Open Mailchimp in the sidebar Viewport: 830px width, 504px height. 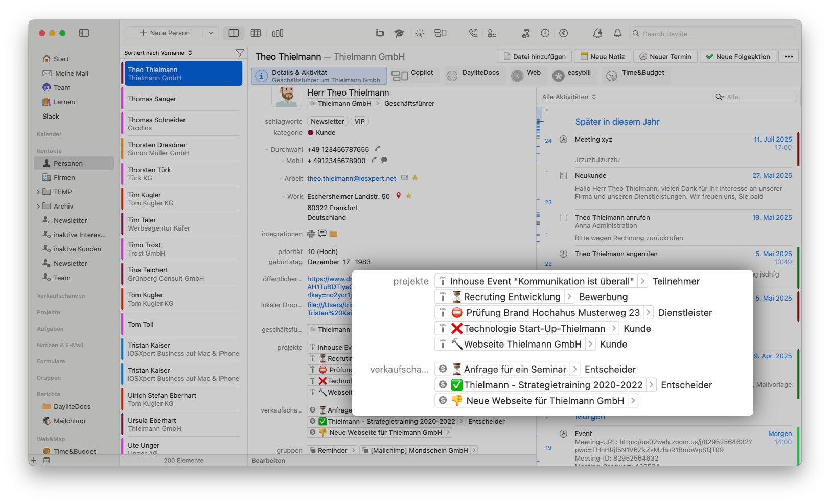(x=70, y=421)
